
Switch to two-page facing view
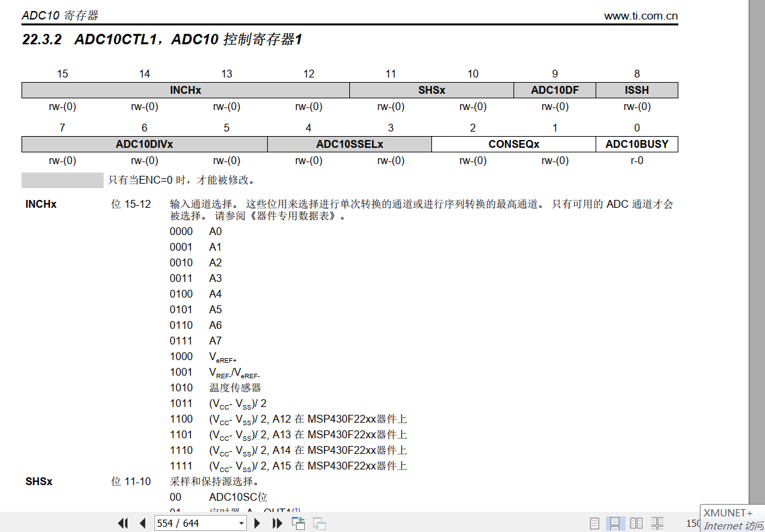[x=636, y=524]
